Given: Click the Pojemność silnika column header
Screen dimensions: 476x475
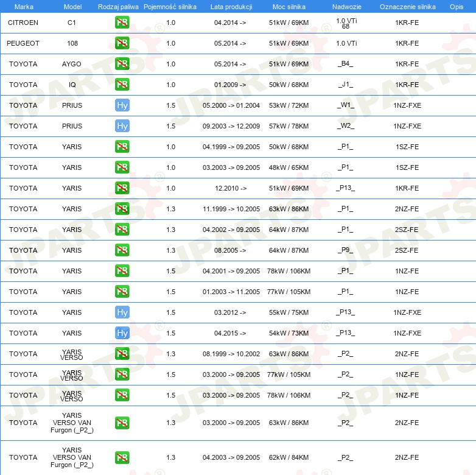Looking at the screenshot, I should (x=170, y=7).
